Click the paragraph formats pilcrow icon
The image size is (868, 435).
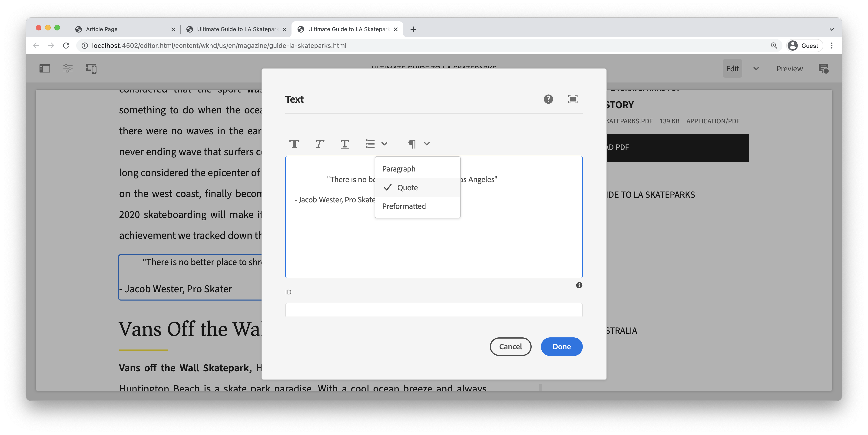click(412, 144)
